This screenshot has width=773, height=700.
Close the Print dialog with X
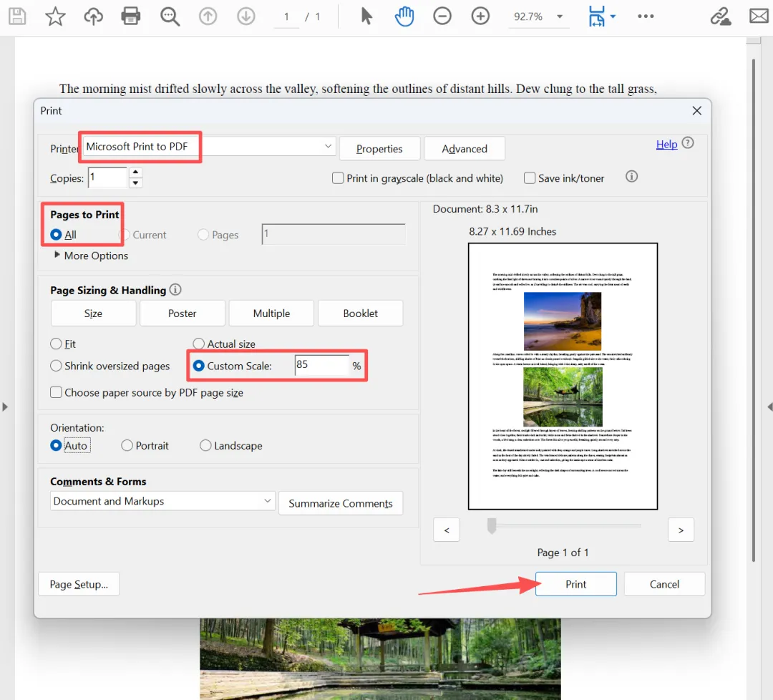696,111
